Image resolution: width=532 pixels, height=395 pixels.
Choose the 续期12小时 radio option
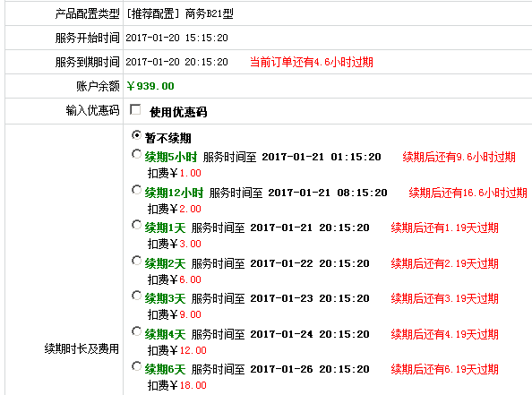[x=136, y=190]
